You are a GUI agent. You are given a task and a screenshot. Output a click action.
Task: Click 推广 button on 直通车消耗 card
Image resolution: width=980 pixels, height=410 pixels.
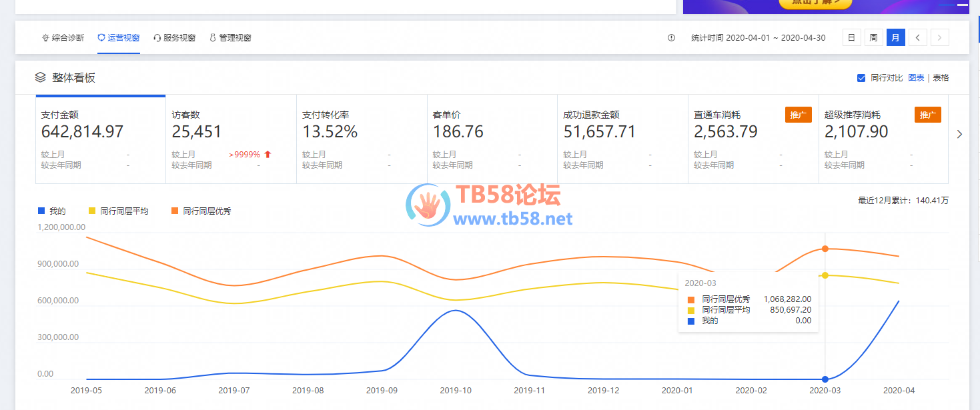798,115
